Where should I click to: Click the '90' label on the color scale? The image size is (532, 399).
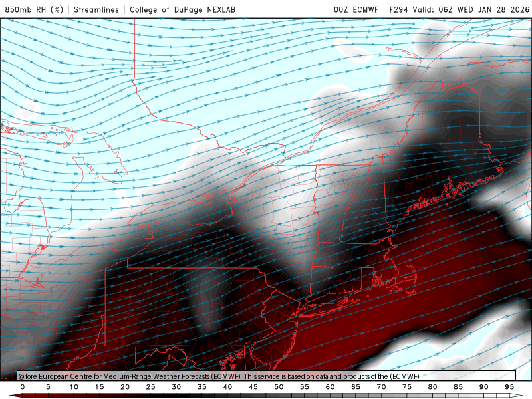(x=484, y=387)
